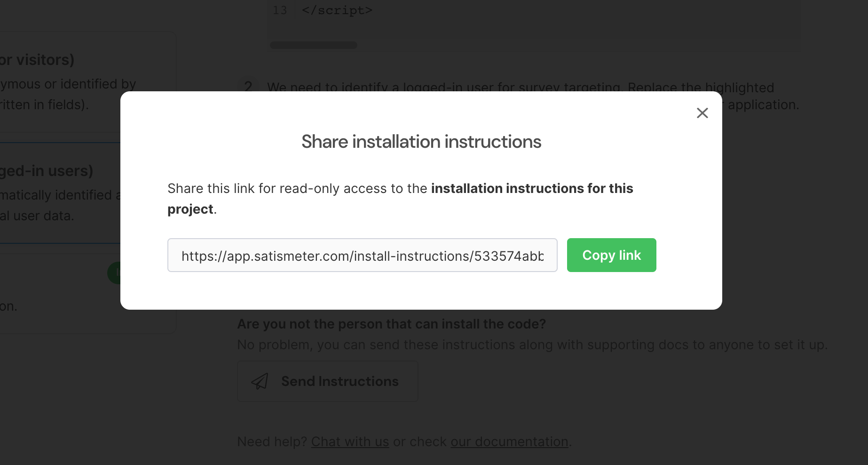Close the Share installation instructions dialog
The width and height of the screenshot is (868, 465).
[702, 113]
